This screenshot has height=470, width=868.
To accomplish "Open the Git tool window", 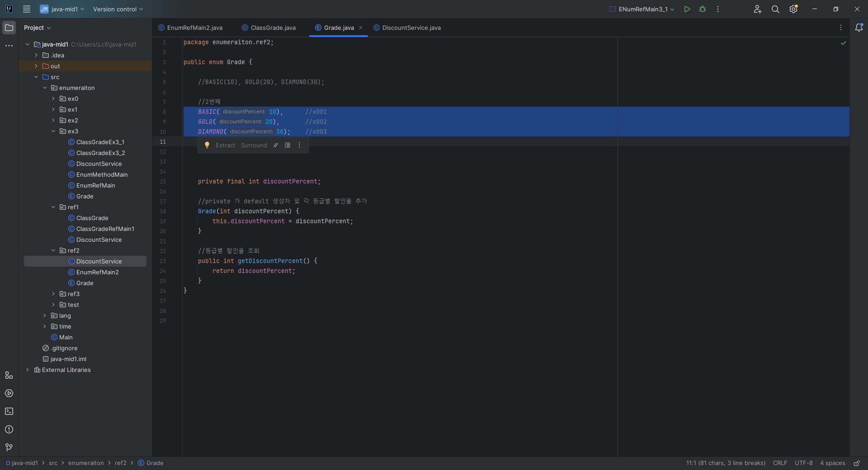I will (x=9, y=447).
